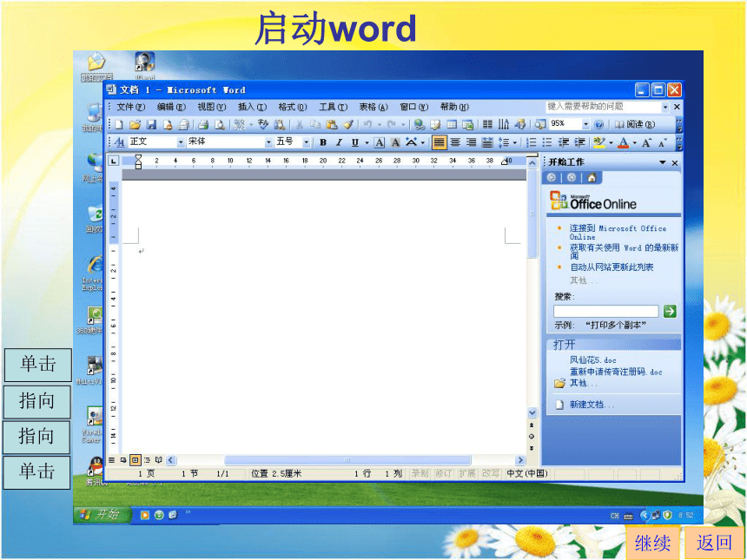Click the Format Painter brush icon
Viewport: 747px width, 560px height.
[x=348, y=125]
